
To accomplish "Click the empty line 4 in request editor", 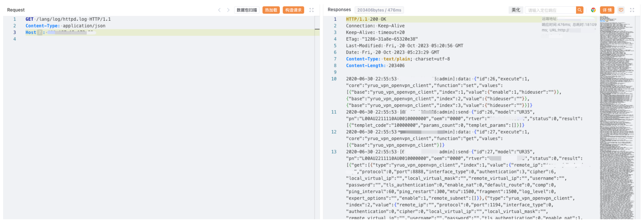I will click(138, 39).
